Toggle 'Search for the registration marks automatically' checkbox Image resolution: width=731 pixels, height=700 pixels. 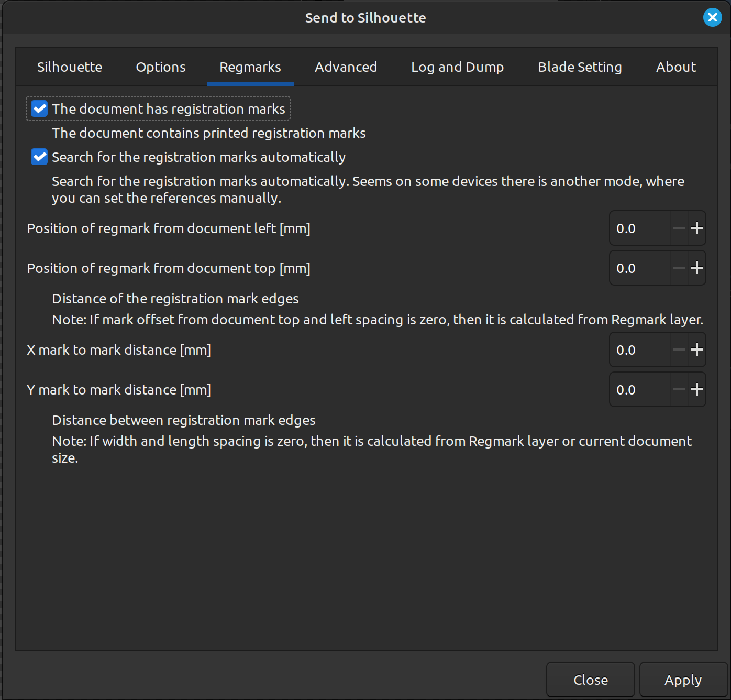[x=39, y=157]
